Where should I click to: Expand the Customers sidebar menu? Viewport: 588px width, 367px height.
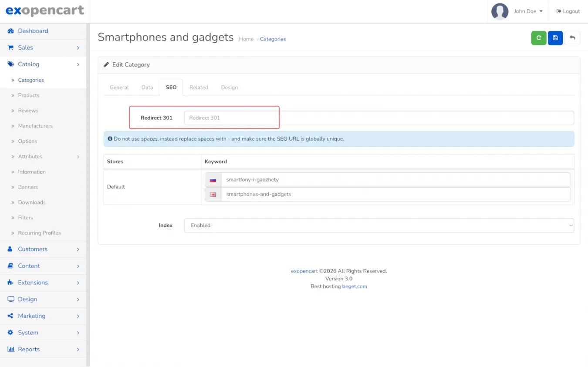click(43, 249)
